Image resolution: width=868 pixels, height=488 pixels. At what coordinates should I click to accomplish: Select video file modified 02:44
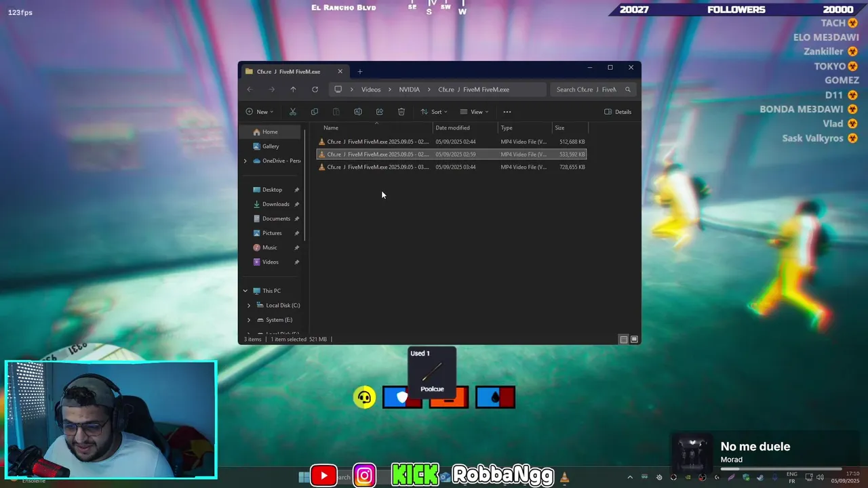452,142
